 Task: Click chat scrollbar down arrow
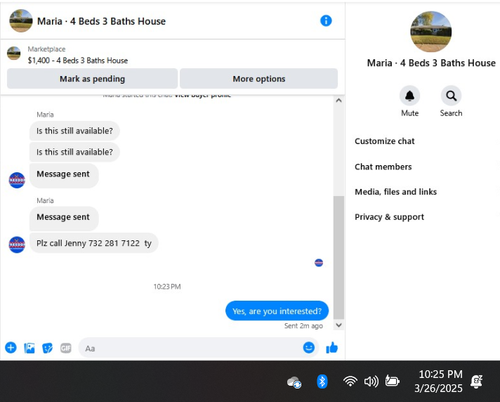[x=339, y=325]
